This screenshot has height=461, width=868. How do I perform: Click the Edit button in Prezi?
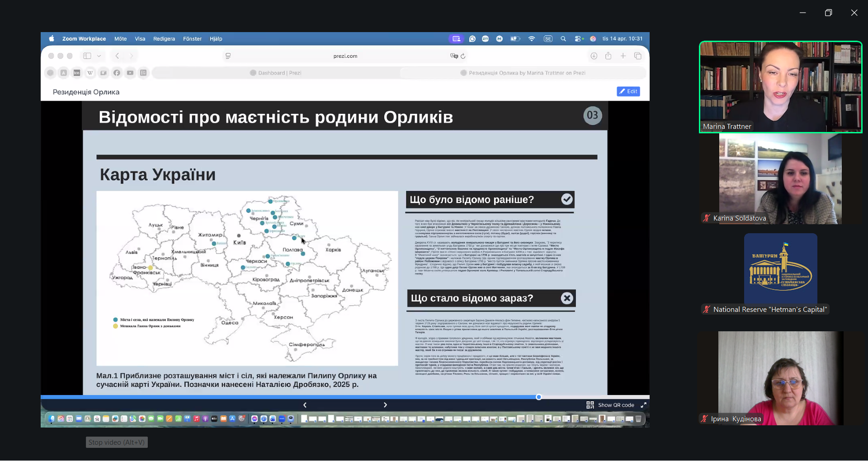(628, 91)
